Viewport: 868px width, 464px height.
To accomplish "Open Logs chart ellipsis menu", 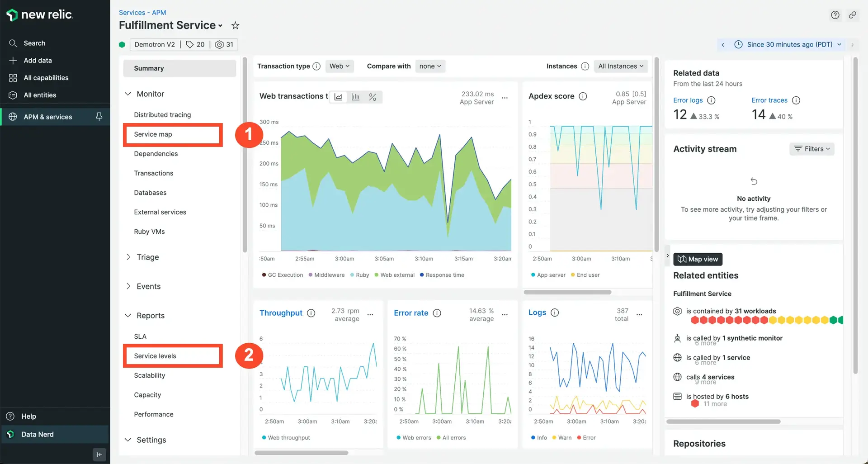I will (639, 314).
